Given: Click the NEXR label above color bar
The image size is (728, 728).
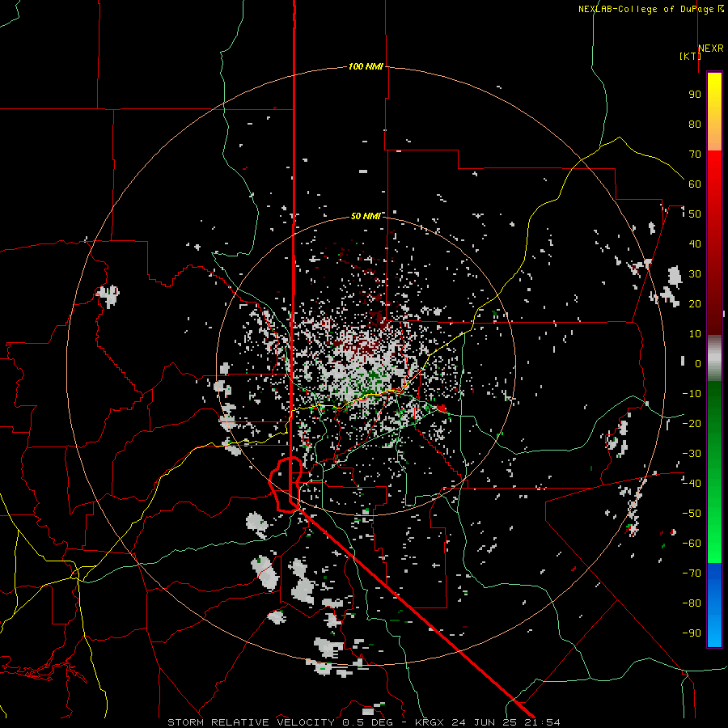Looking at the screenshot, I should tap(711, 49).
